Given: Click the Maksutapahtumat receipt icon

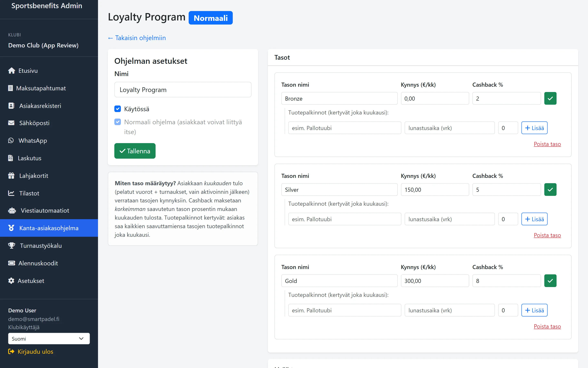Looking at the screenshot, I should [10, 88].
